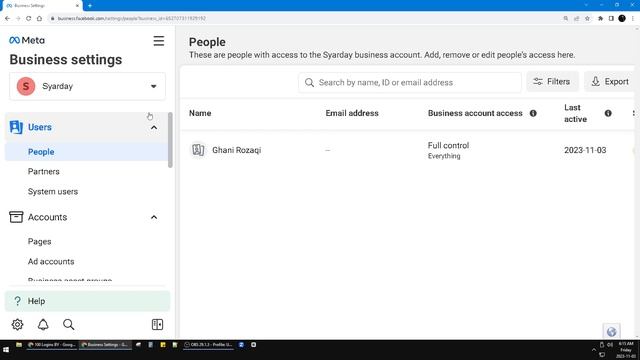Open the Chrome three-dot menu

[633, 18]
